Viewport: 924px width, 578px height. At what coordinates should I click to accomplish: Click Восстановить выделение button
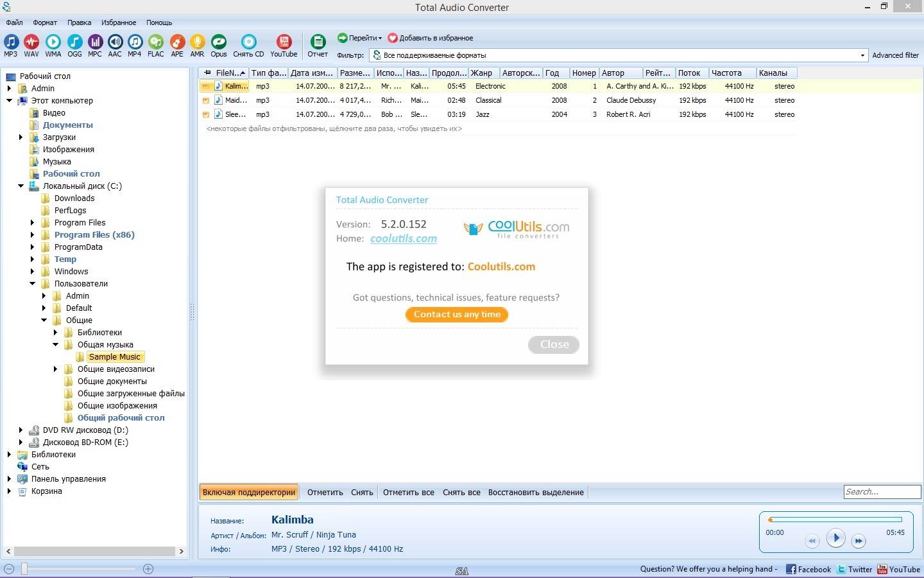[x=536, y=493]
